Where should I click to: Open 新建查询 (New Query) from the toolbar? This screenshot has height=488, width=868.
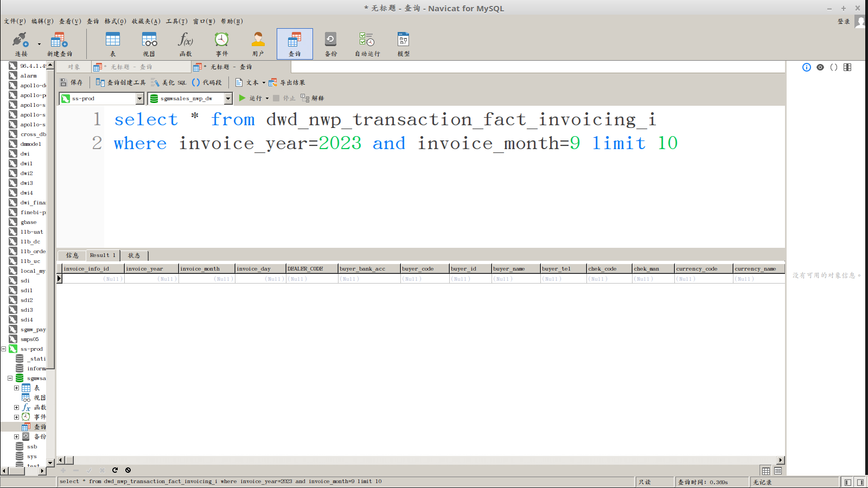[59, 43]
